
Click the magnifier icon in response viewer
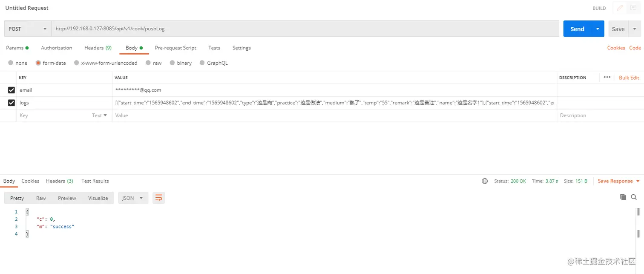pos(634,197)
